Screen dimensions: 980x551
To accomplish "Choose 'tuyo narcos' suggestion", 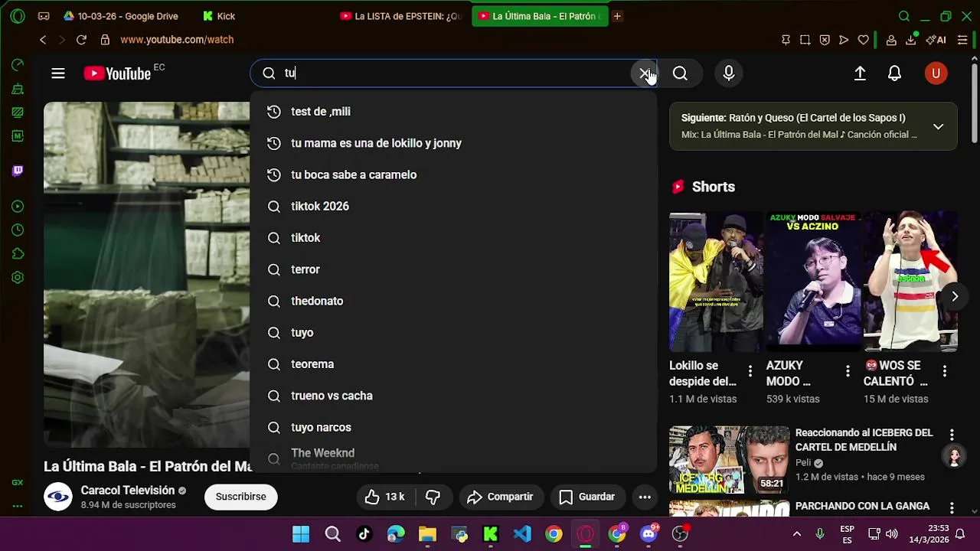I will tap(453, 427).
